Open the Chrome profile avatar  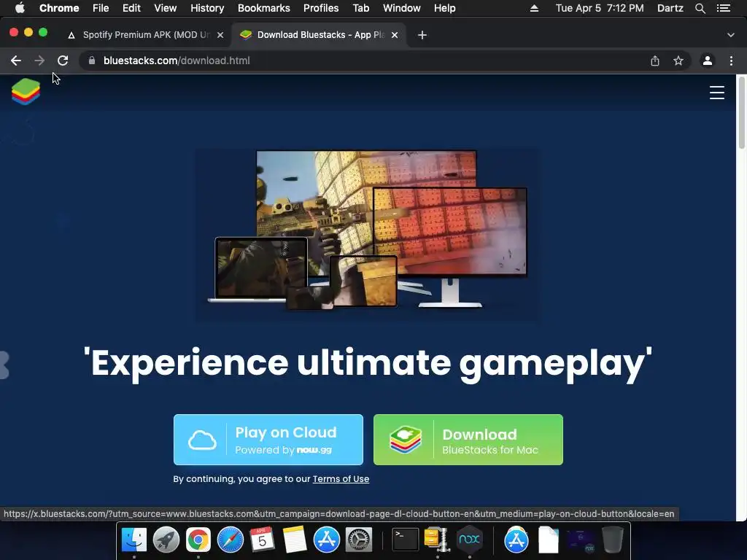coord(708,61)
